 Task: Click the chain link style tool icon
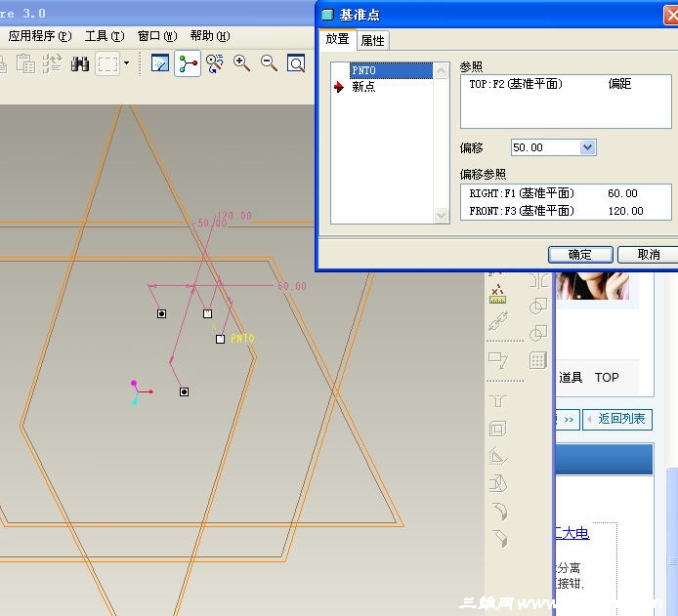[x=498, y=321]
